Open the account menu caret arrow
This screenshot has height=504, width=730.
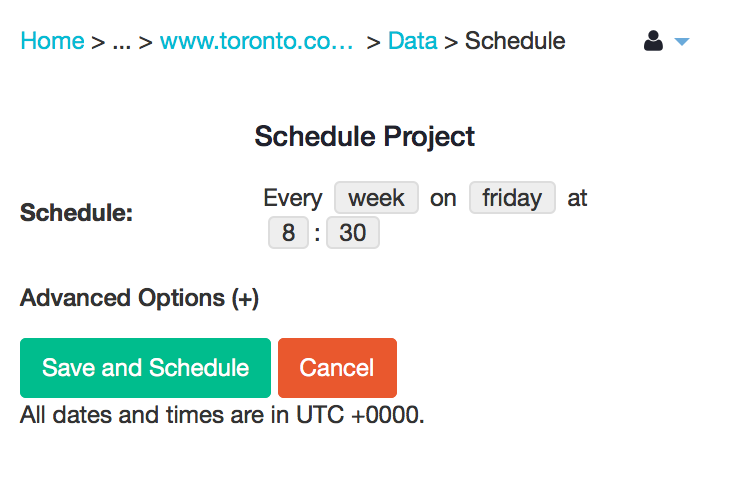click(x=682, y=42)
